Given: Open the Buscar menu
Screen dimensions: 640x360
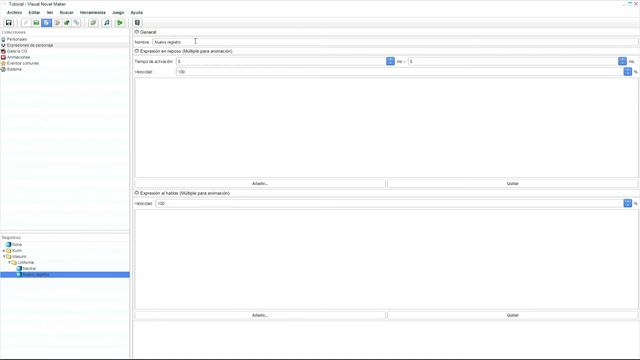Looking at the screenshot, I should 67,13.
